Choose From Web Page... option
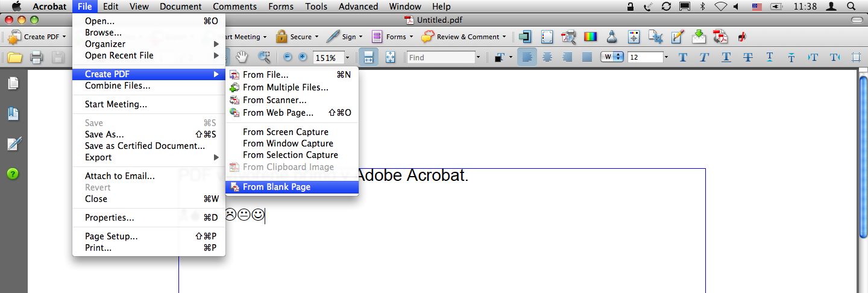The width and height of the screenshot is (868, 293). pyautogui.click(x=292, y=113)
